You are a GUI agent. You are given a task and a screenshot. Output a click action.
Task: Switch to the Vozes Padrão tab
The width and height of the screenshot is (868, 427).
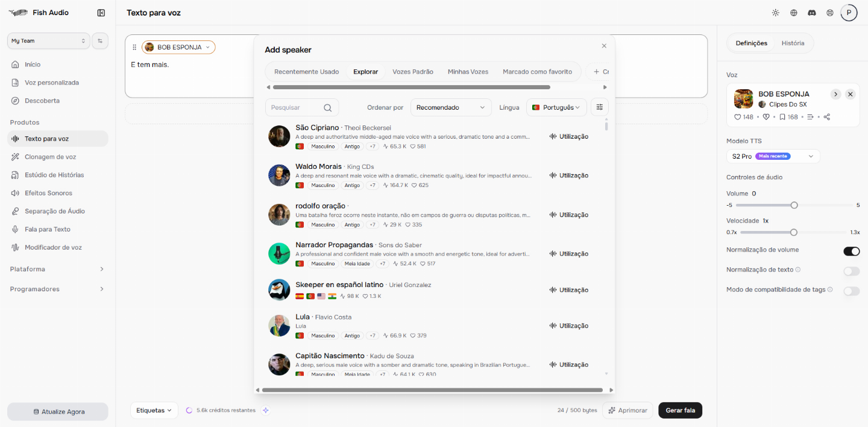click(413, 72)
